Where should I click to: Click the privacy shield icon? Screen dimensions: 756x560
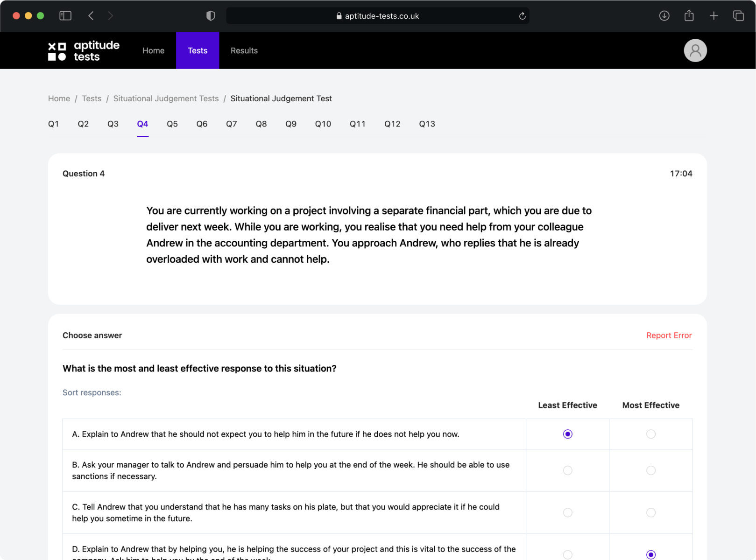point(211,16)
